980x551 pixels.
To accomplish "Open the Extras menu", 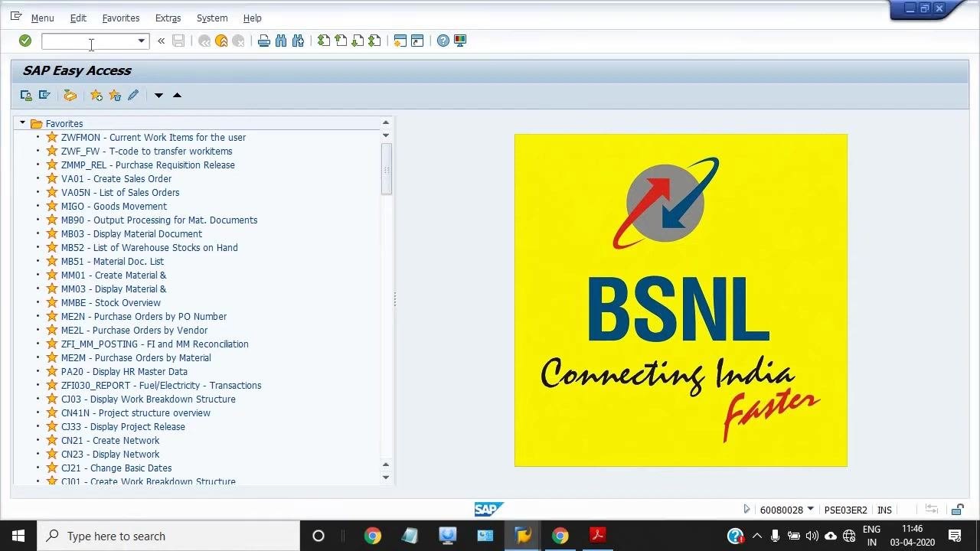I will coord(168,18).
